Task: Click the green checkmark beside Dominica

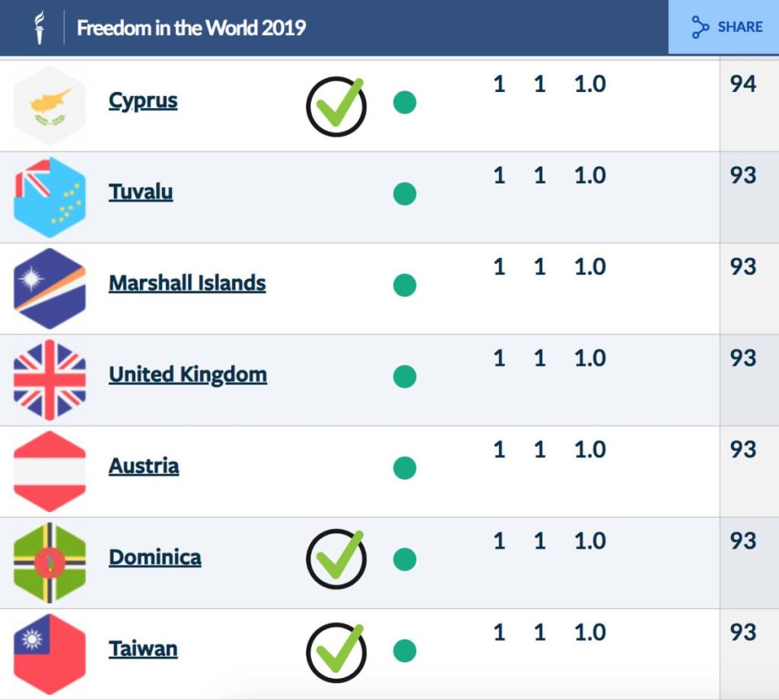Action: pos(337,559)
